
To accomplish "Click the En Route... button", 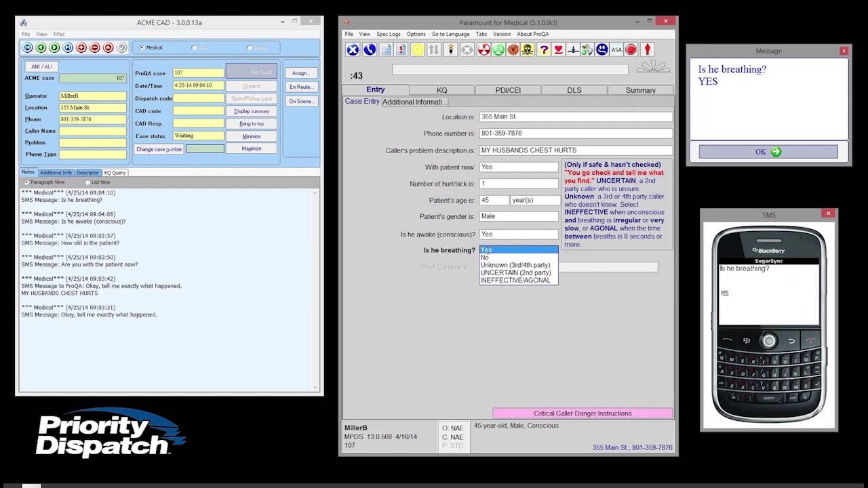I will point(300,87).
